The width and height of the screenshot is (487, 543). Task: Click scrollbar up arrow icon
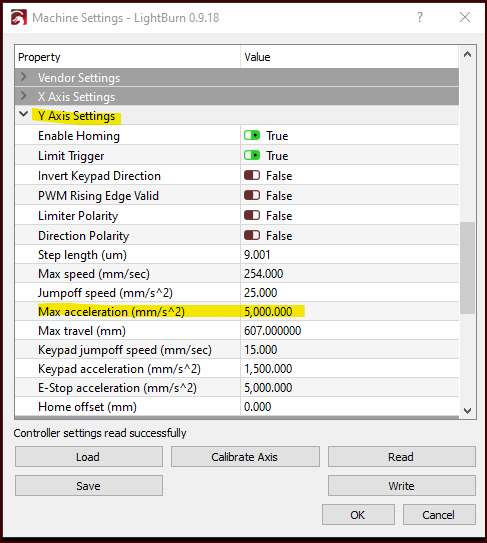(x=467, y=54)
